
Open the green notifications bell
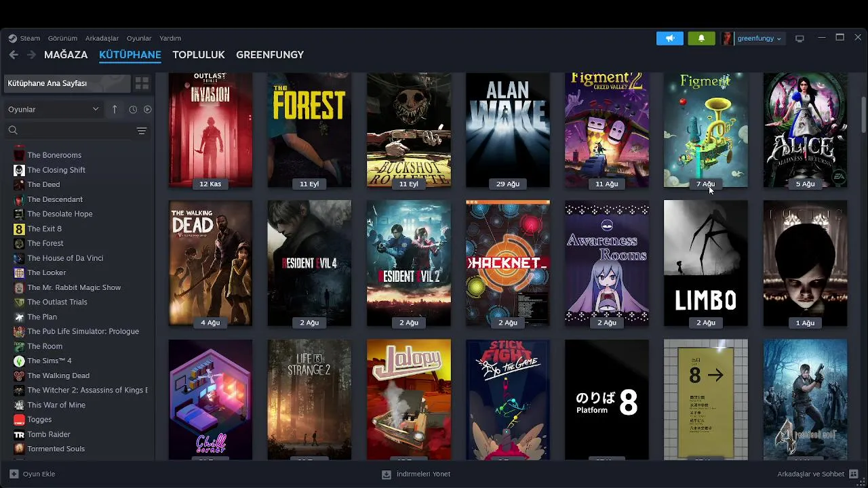(701, 39)
